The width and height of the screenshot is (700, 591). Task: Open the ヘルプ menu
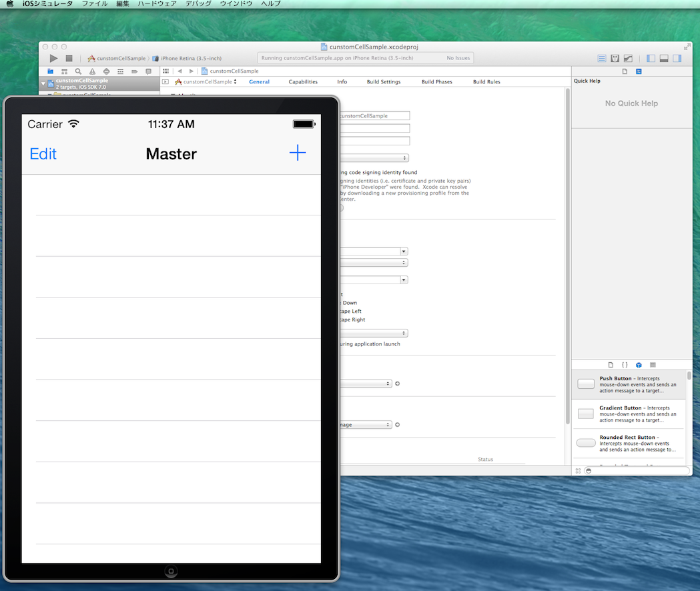click(270, 3)
